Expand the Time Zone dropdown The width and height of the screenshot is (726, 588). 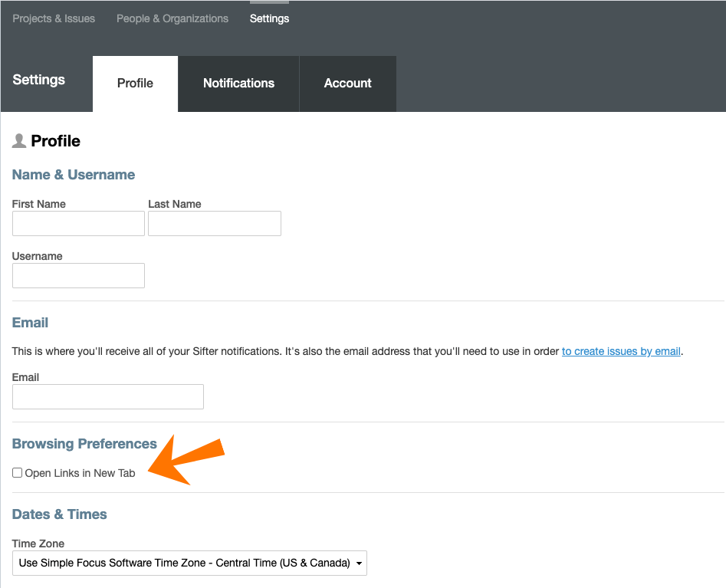[x=189, y=563]
